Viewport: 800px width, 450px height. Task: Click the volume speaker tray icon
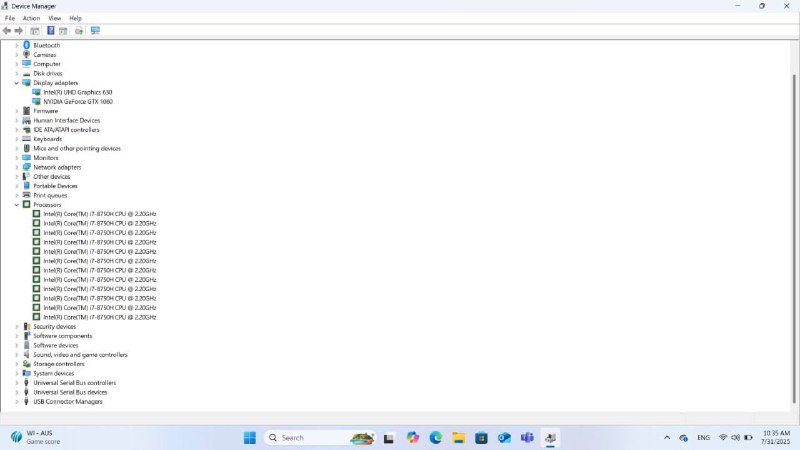tap(735, 438)
